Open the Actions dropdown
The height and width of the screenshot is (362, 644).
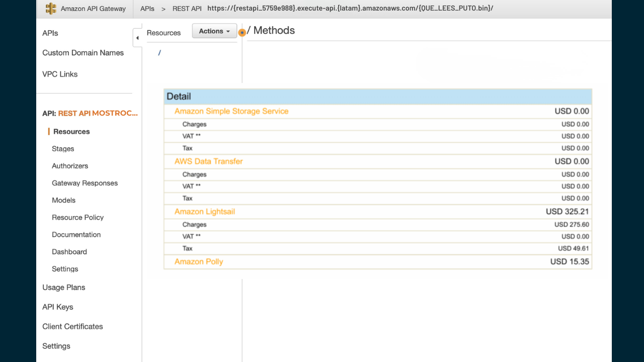tap(214, 31)
